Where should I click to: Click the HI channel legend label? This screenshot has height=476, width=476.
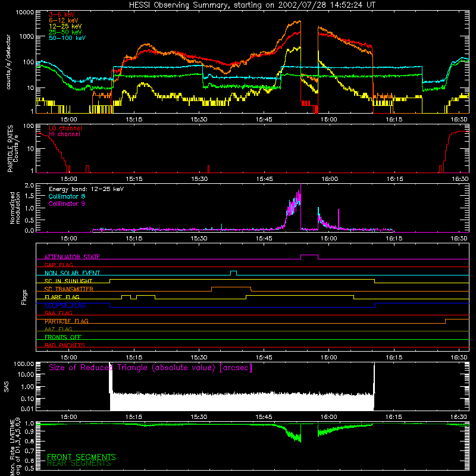(64, 134)
